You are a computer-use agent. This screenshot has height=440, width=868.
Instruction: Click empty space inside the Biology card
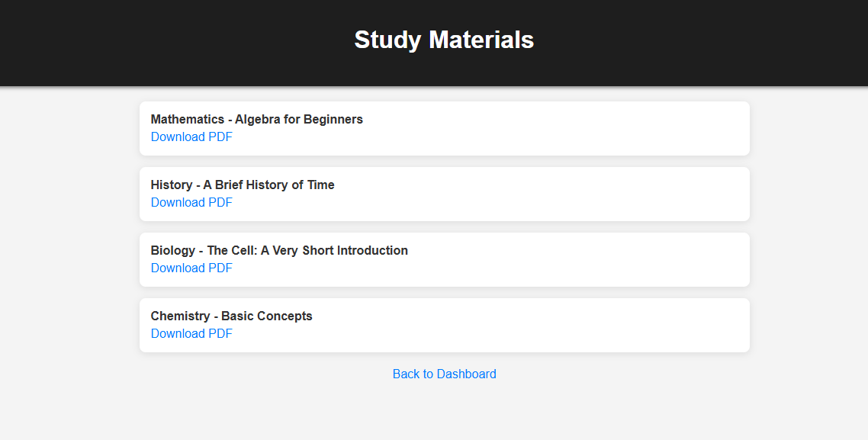(x=572, y=260)
